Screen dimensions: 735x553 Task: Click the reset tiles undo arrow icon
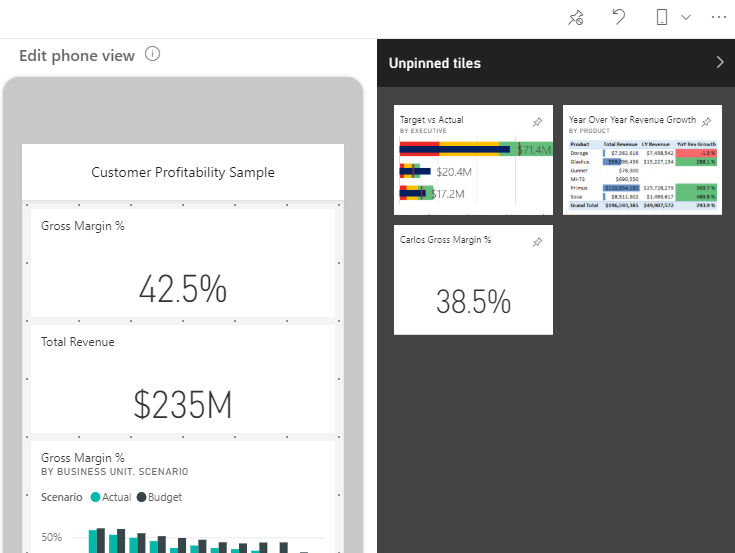coord(619,18)
